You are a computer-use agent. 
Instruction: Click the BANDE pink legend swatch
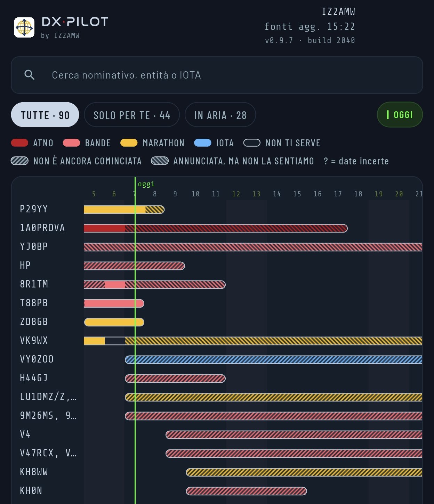click(72, 143)
